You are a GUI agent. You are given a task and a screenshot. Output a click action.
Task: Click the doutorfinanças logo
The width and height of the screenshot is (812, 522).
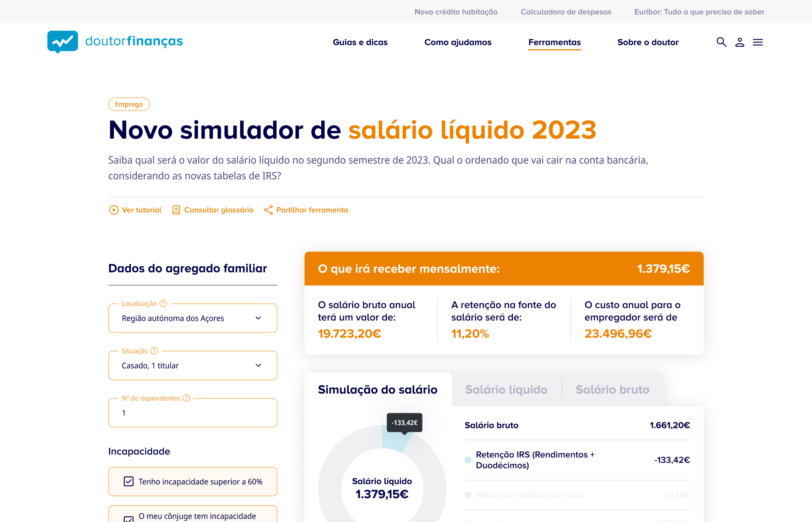point(115,42)
